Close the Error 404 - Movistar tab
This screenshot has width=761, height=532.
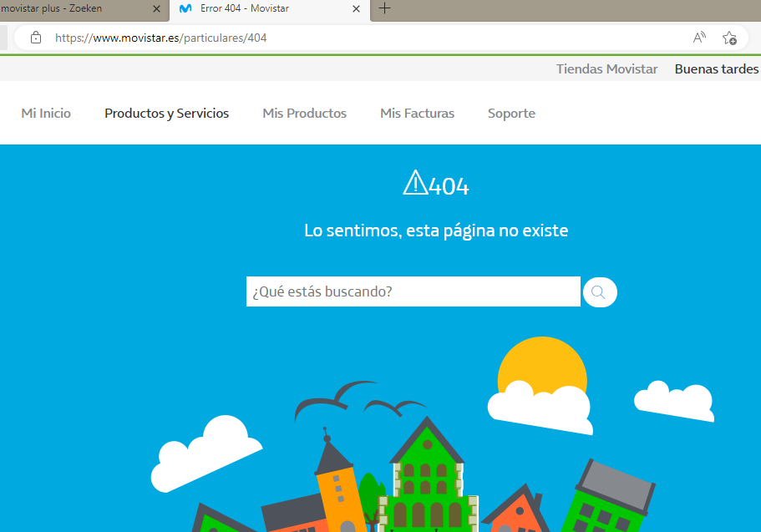pyautogui.click(x=356, y=9)
